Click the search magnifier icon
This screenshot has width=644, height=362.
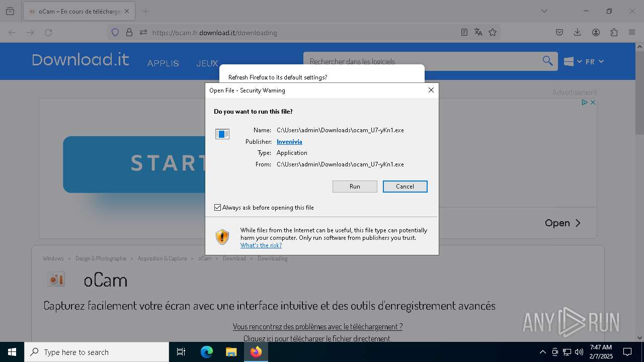pyautogui.click(x=548, y=61)
